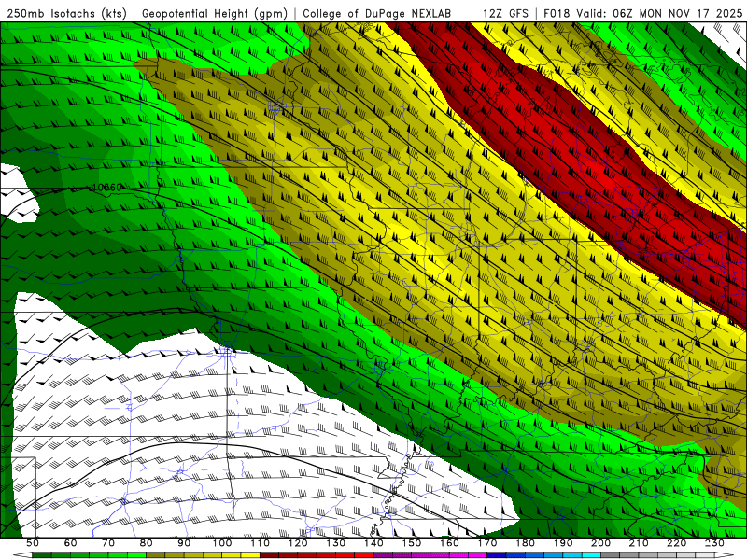Image resolution: width=747 pixels, height=560 pixels.
Task: Click the "F018" forecast hour text
Action: [x=557, y=14]
